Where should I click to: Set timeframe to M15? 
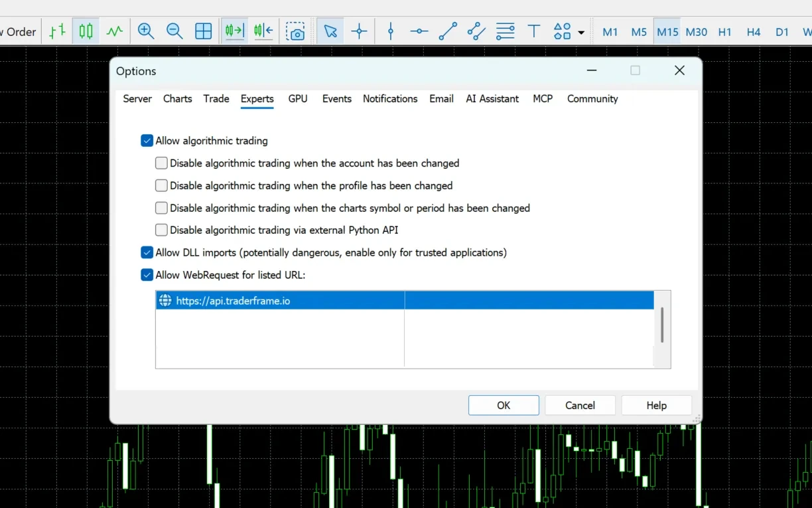(667, 32)
